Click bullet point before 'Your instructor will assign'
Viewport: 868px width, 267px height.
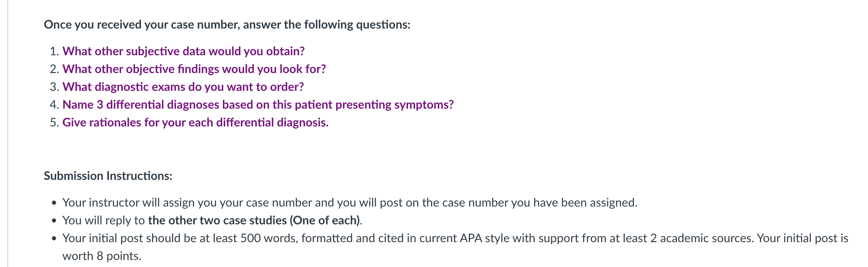(x=55, y=203)
